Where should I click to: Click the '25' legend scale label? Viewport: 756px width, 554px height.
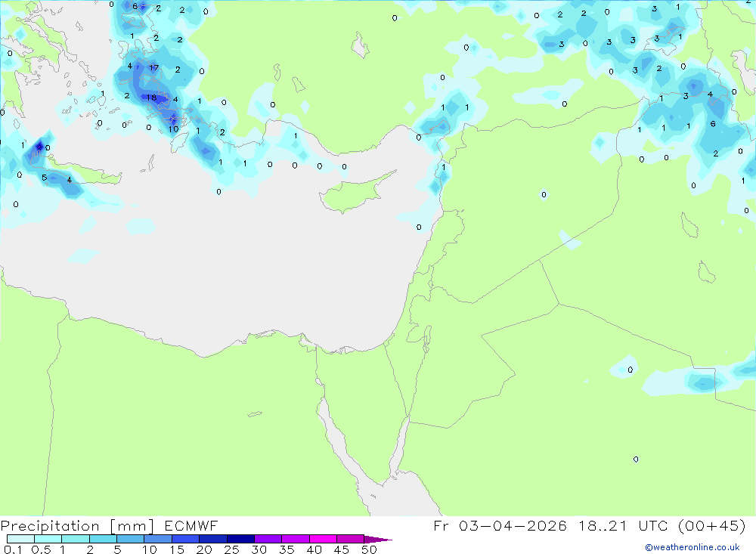[x=231, y=549]
